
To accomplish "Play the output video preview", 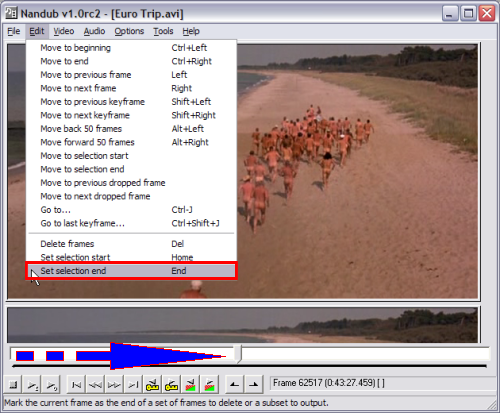I will (x=51, y=385).
